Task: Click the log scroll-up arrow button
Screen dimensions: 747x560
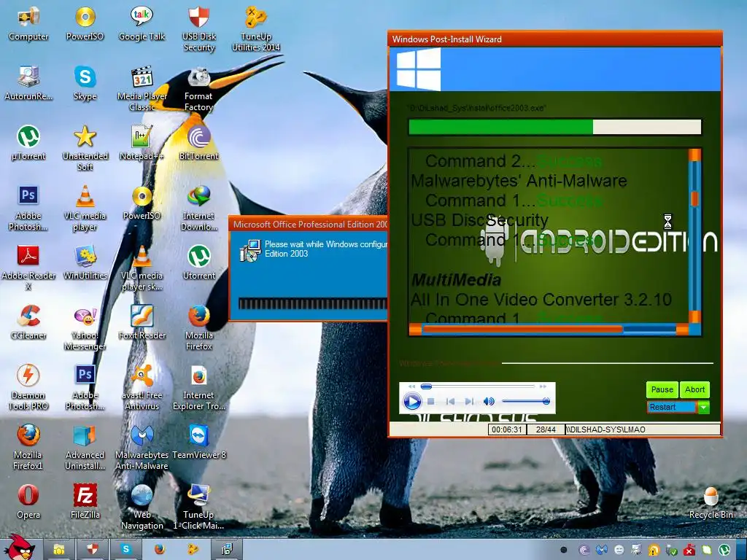Action: pos(694,155)
